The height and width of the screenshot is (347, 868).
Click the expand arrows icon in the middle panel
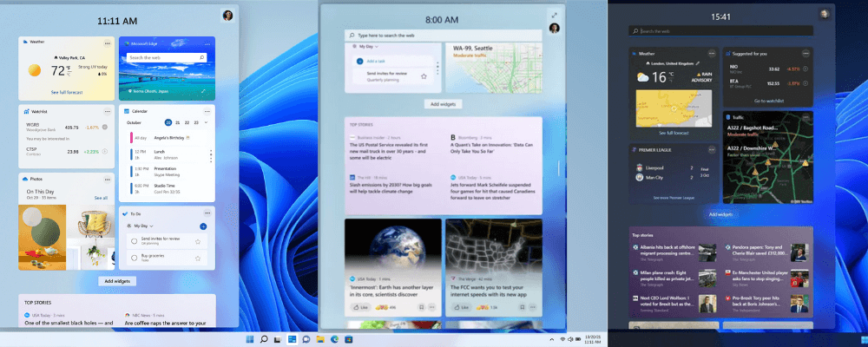pyautogui.click(x=554, y=16)
